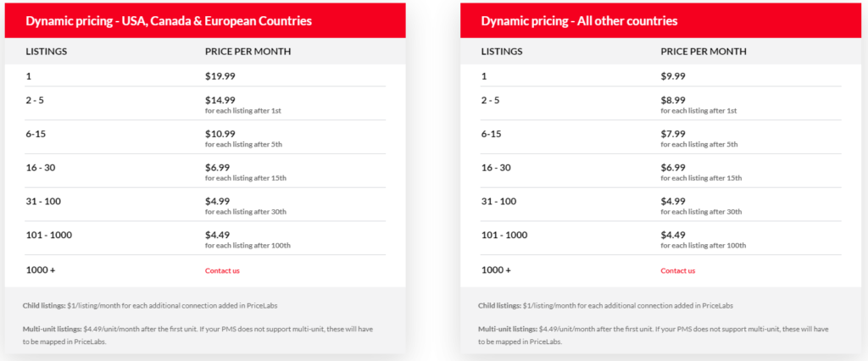Click the $8.99 price for 2 - 5 listings

(672, 100)
